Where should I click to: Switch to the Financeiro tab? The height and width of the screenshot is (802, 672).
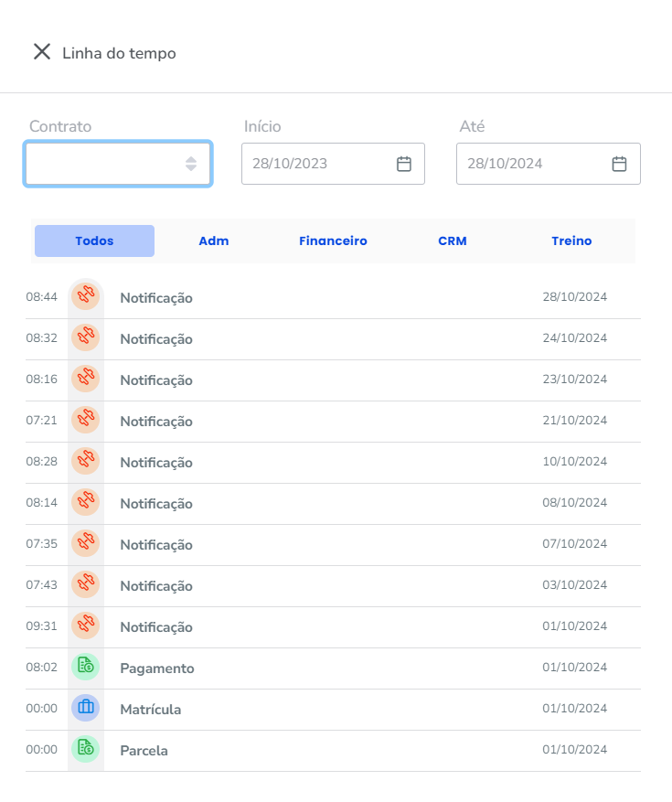tap(333, 241)
